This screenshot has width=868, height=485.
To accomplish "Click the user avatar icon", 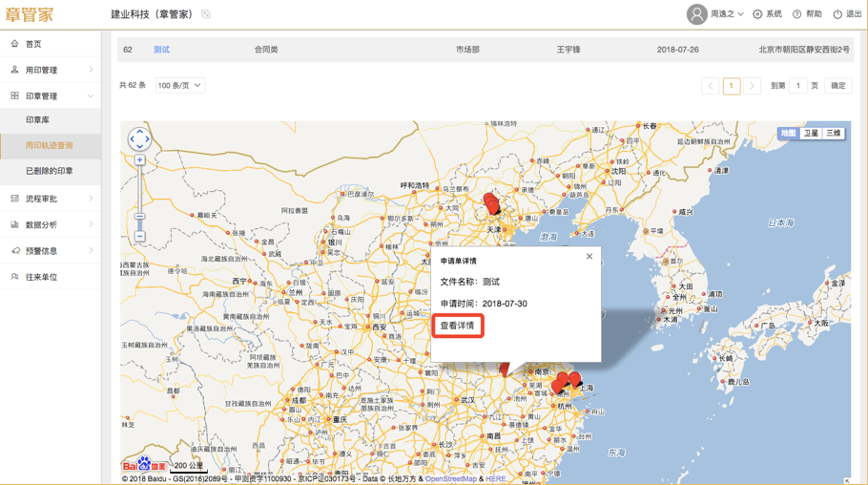I will (x=697, y=14).
